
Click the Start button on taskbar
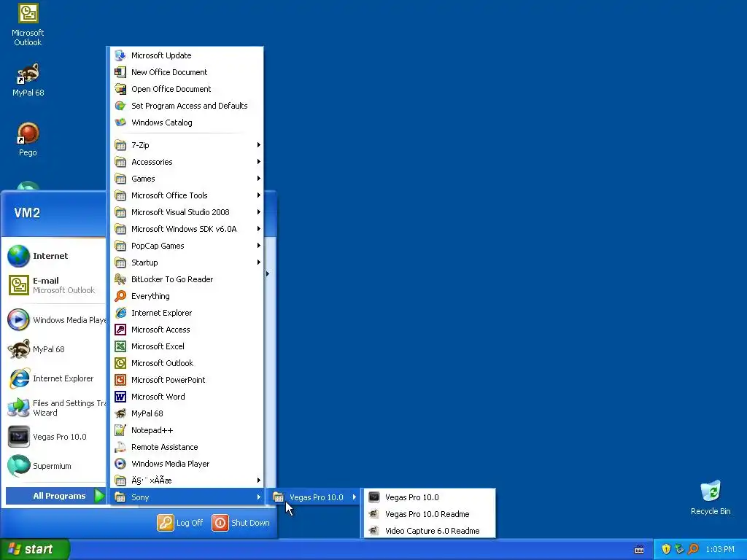click(x=34, y=549)
